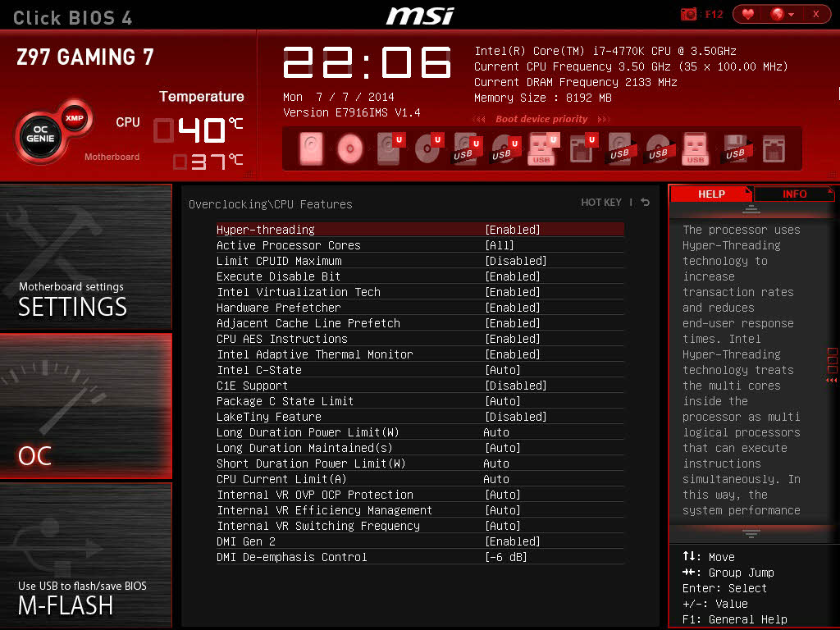Change Execute Disable Bit [Enabled] value
The image size is (840, 630).
point(513,276)
